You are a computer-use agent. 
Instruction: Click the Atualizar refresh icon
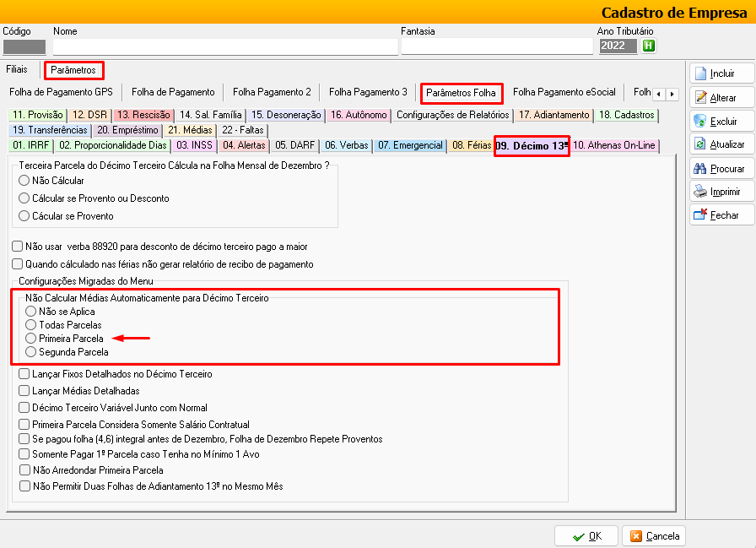pyautogui.click(x=700, y=144)
